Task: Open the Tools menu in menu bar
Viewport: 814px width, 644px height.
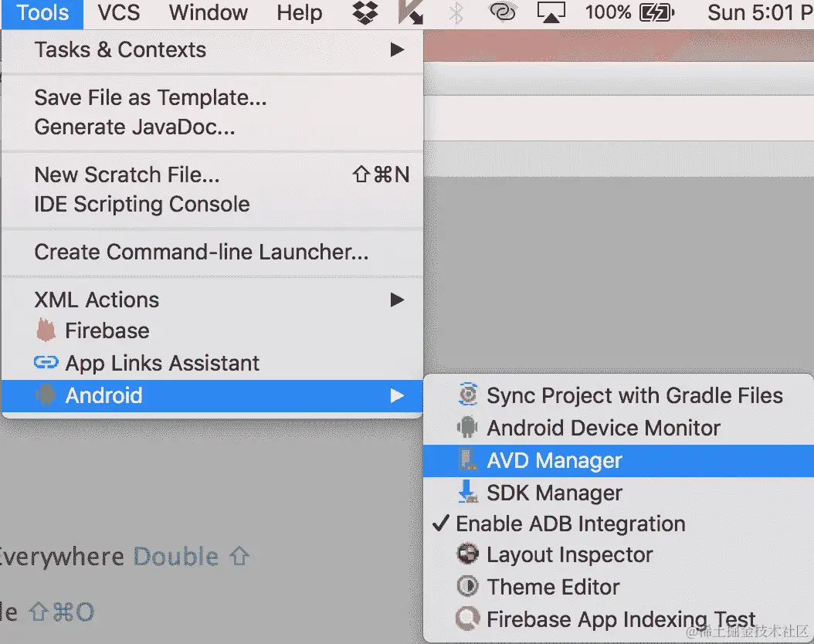Action: tap(42, 12)
